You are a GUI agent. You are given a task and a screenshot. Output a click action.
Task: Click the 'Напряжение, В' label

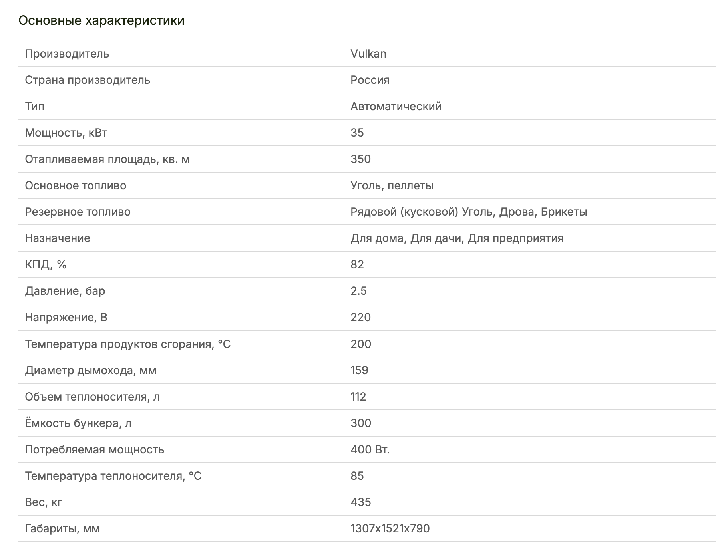pos(66,317)
